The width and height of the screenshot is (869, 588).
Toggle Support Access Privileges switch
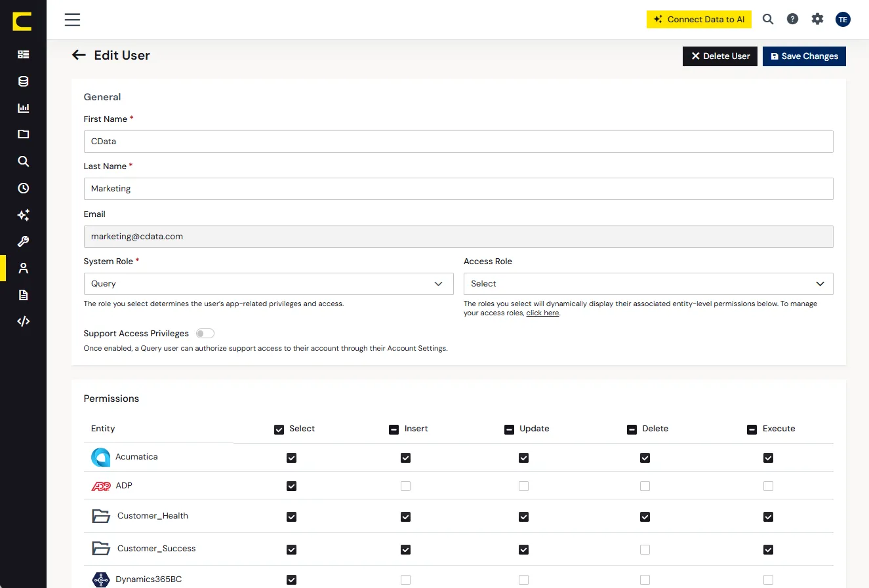point(205,334)
